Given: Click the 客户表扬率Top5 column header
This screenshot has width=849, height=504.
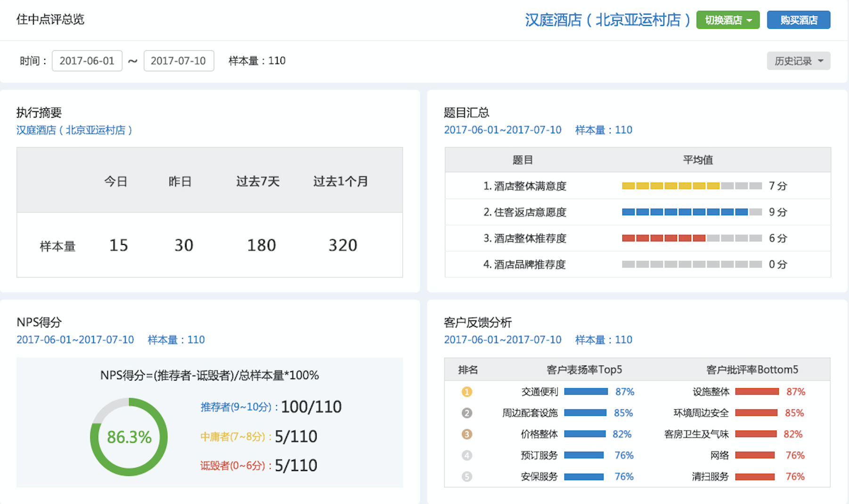Looking at the screenshot, I should 584,370.
